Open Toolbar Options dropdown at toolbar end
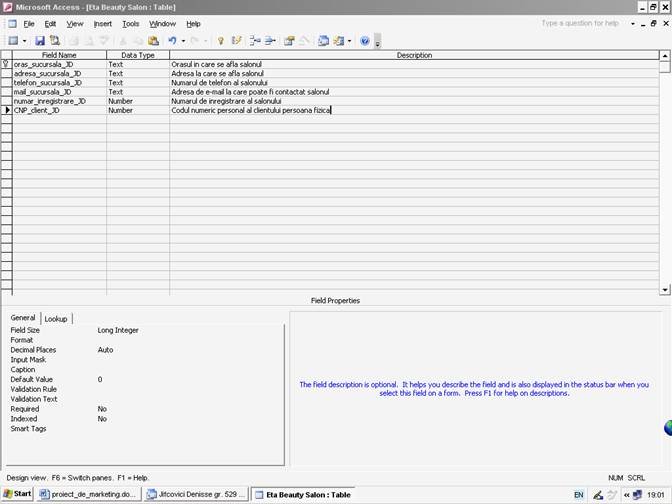This screenshot has height=504, width=672. point(378,42)
